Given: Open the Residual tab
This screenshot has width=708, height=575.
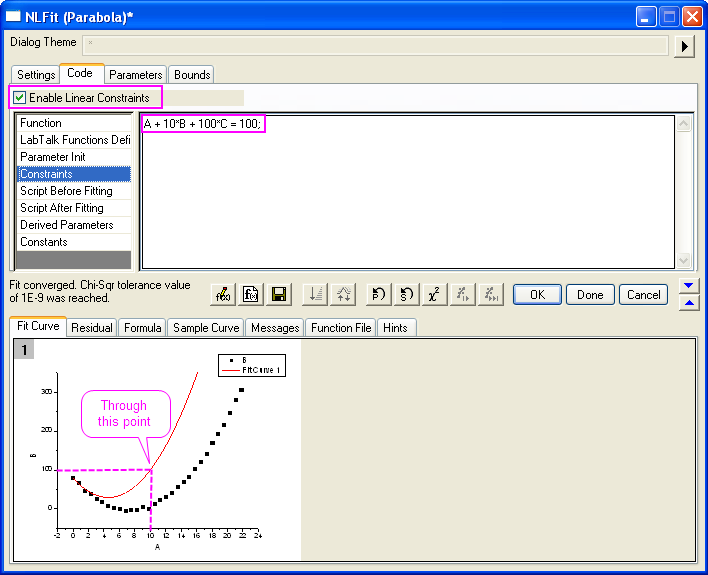Looking at the screenshot, I should [92, 328].
